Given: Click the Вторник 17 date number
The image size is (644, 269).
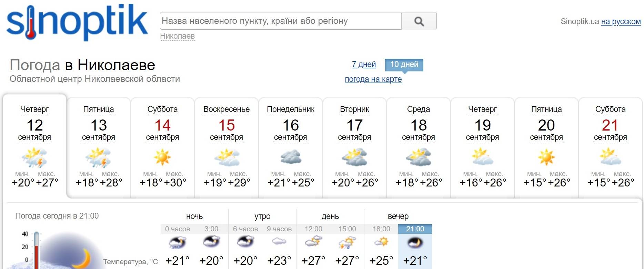Looking at the screenshot, I should pos(354,125).
